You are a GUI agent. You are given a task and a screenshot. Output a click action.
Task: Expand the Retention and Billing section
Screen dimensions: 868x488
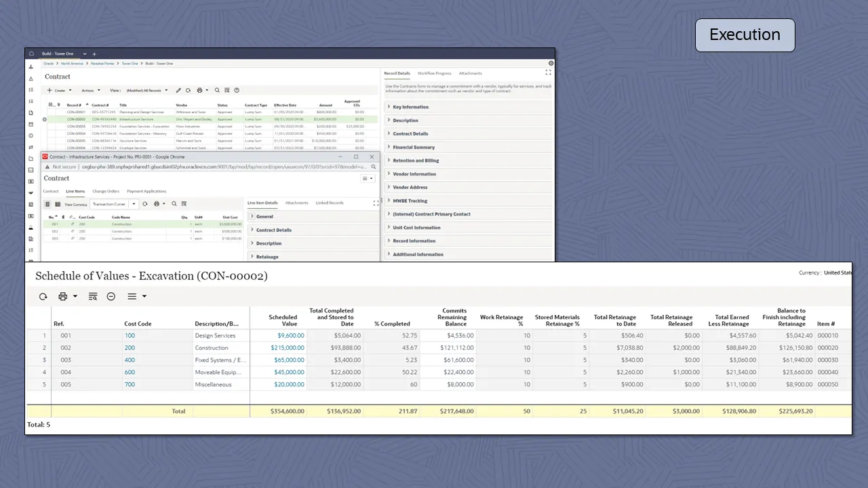pyautogui.click(x=416, y=161)
